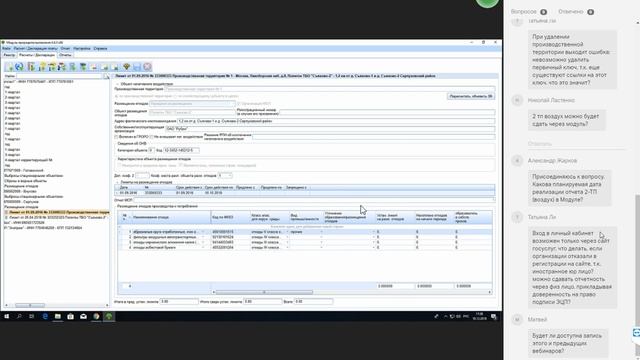Select the limit row dated 01.09.2016
640x360 pixels.
click(305, 193)
